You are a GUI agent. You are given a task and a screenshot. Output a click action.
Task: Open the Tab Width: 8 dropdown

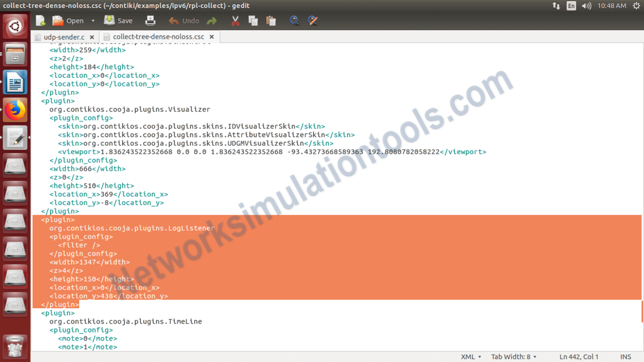coord(513,357)
